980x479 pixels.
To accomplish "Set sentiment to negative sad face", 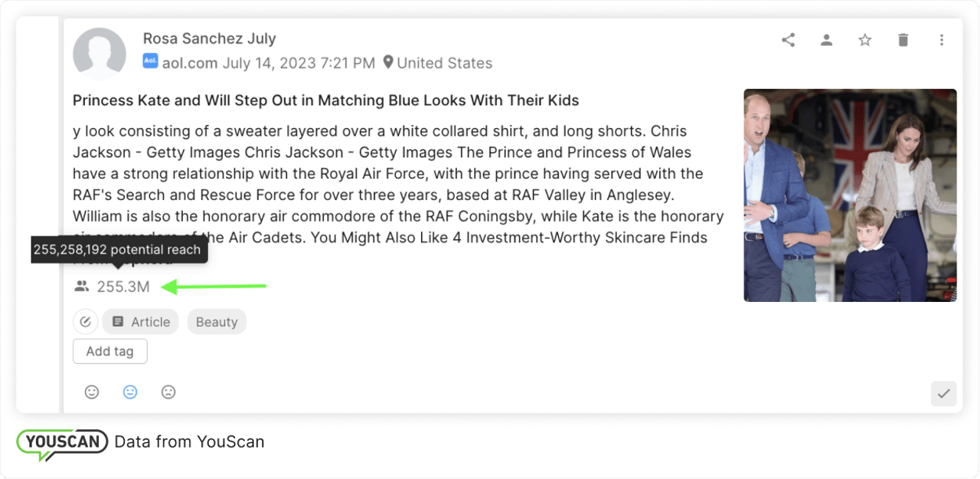I will tap(168, 392).
